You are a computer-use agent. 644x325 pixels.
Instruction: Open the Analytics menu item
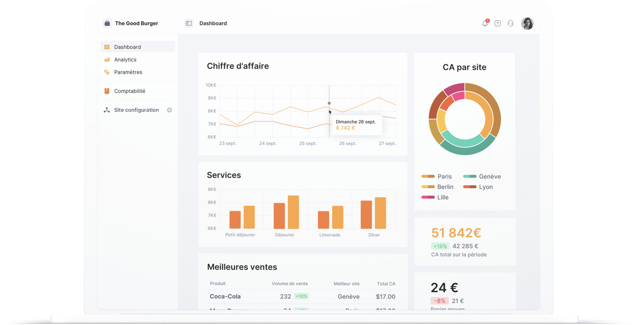point(125,60)
